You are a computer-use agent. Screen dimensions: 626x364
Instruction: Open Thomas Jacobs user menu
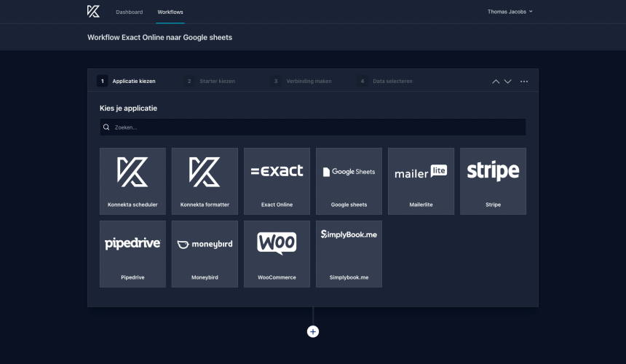click(x=510, y=12)
